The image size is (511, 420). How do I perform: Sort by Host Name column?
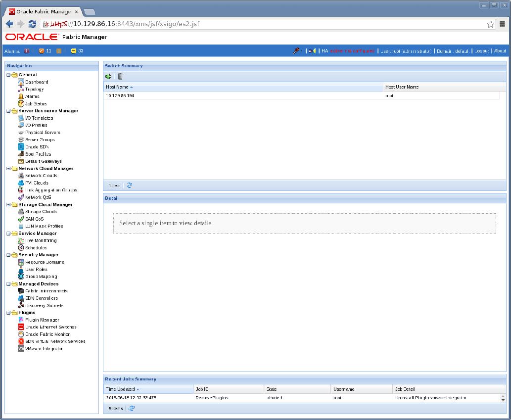(x=243, y=87)
